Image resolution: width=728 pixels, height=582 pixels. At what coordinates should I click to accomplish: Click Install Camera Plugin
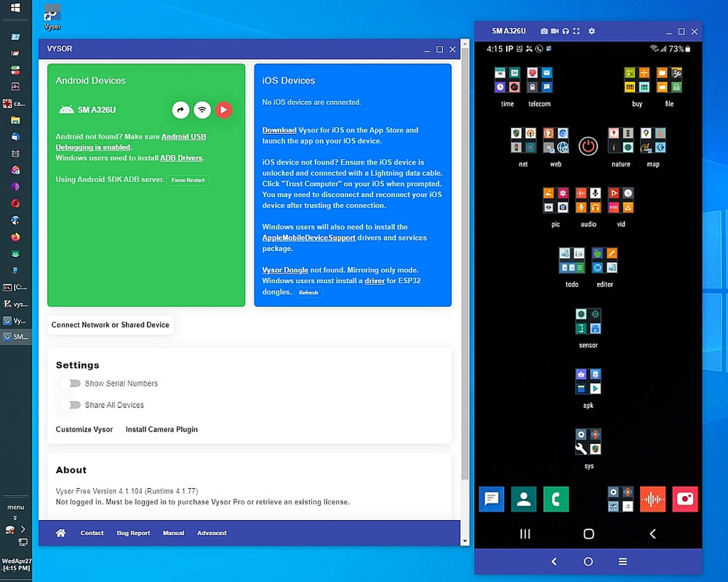coord(161,429)
